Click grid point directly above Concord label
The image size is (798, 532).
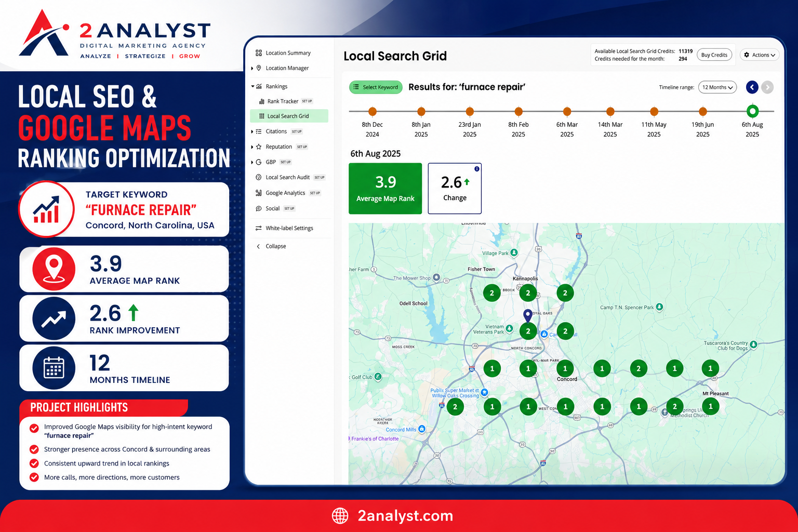tap(565, 368)
